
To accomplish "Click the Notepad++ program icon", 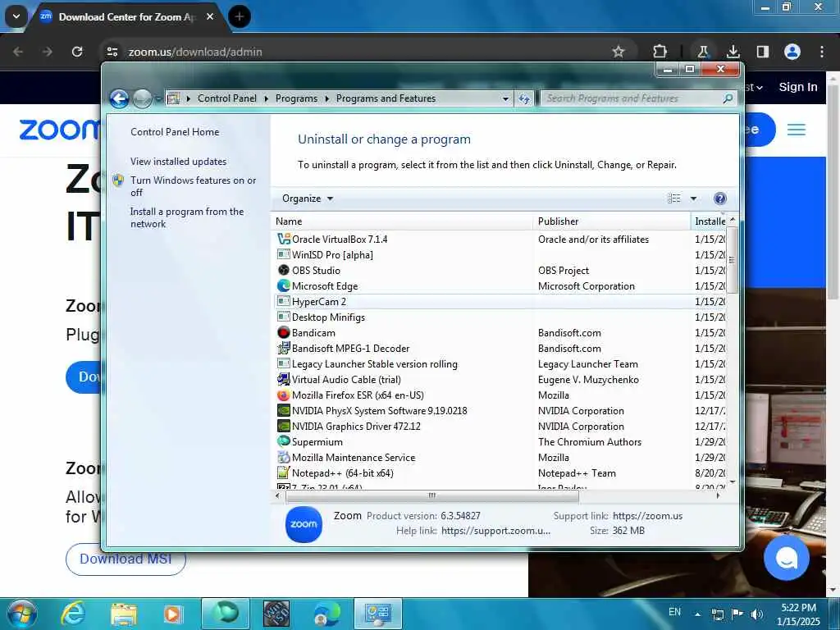I will click(x=283, y=472).
